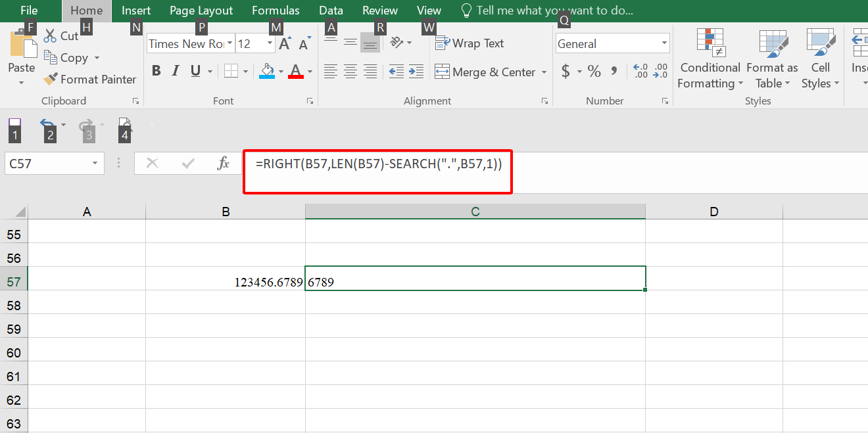Click the Merge & Center button
Image resolution: width=868 pixels, height=433 pixels.
coord(485,72)
